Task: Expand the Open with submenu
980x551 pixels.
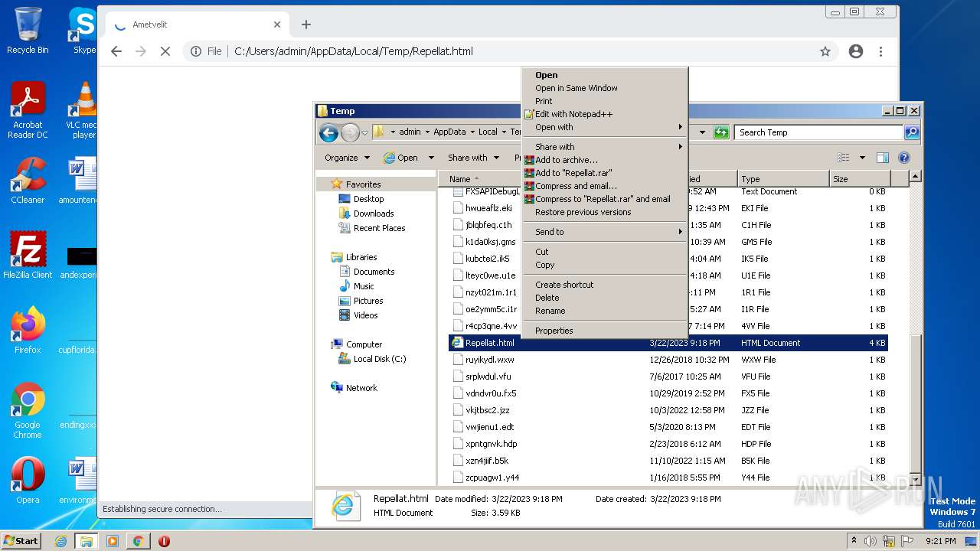Action: [605, 127]
